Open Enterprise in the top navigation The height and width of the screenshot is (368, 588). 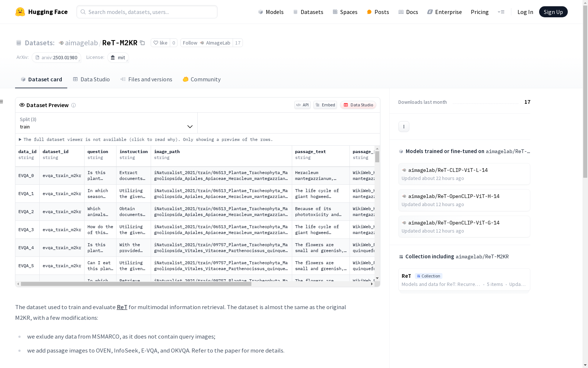click(444, 12)
